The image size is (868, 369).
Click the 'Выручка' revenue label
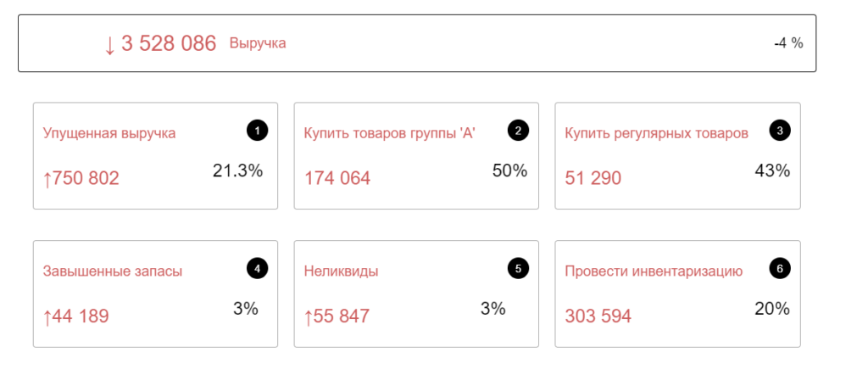pyautogui.click(x=258, y=43)
